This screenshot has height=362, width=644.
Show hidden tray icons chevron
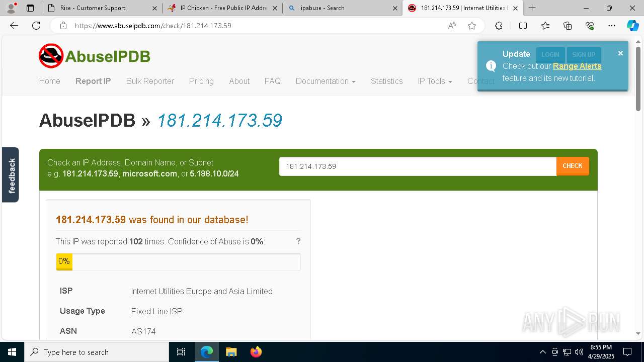[x=542, y=352]
